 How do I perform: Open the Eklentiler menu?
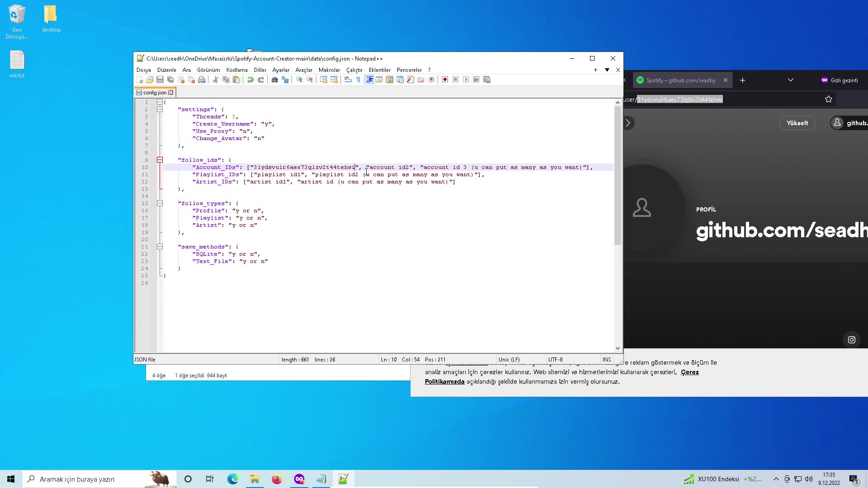point(379,70)
